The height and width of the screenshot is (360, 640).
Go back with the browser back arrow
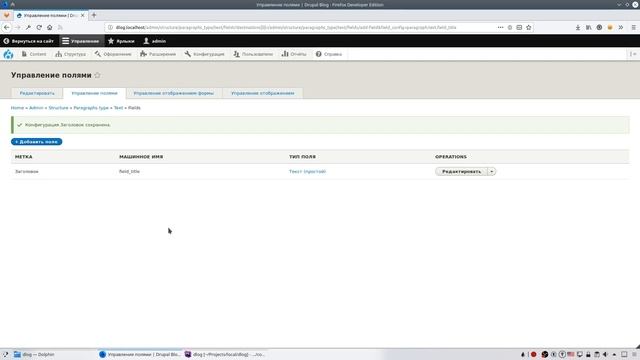point(7,27)
